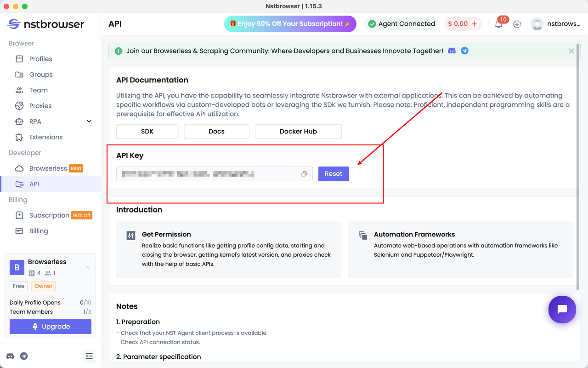This screenshot has height=368, width=588.
Task: Open the user account avatar menu
Action: point(537,24)
